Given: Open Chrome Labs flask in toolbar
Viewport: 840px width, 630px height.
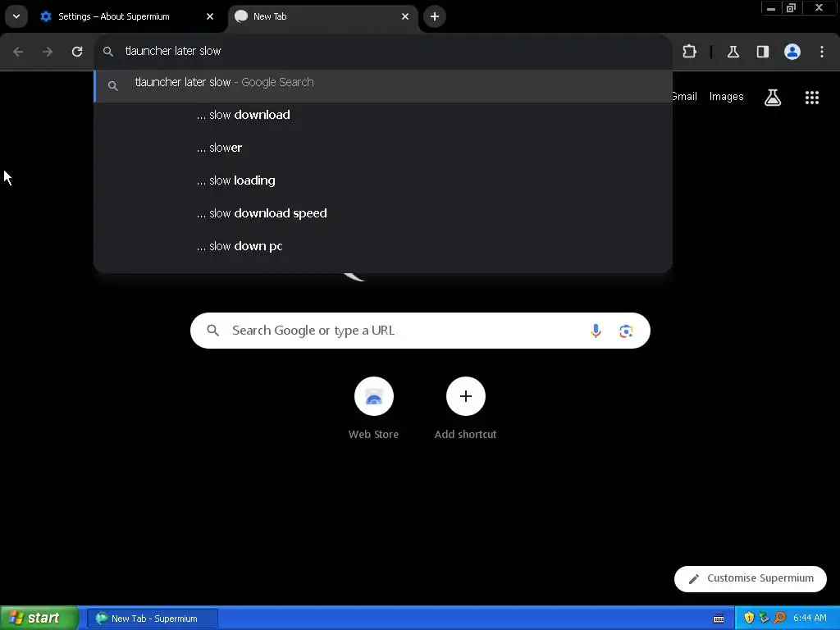Looking at the screenshot, I should click(x=733, y=52).
